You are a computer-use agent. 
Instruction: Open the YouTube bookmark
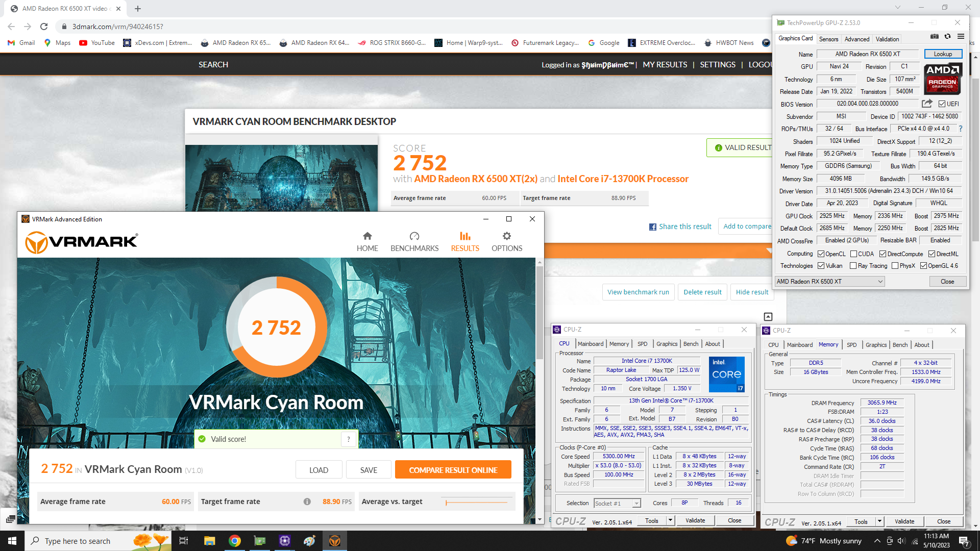97,43
